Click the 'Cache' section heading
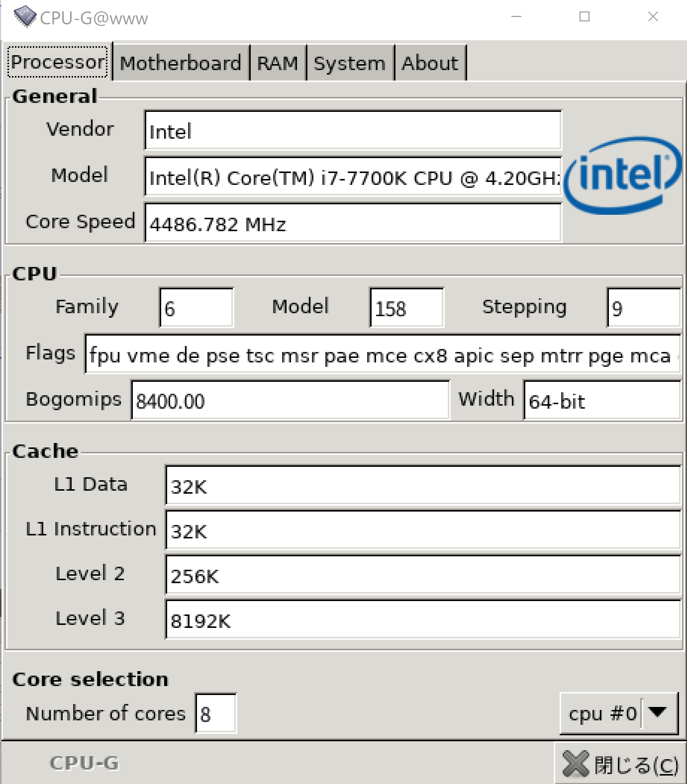Image resolution: width=687 pixels, height=784 pixels. coord(45,451)
